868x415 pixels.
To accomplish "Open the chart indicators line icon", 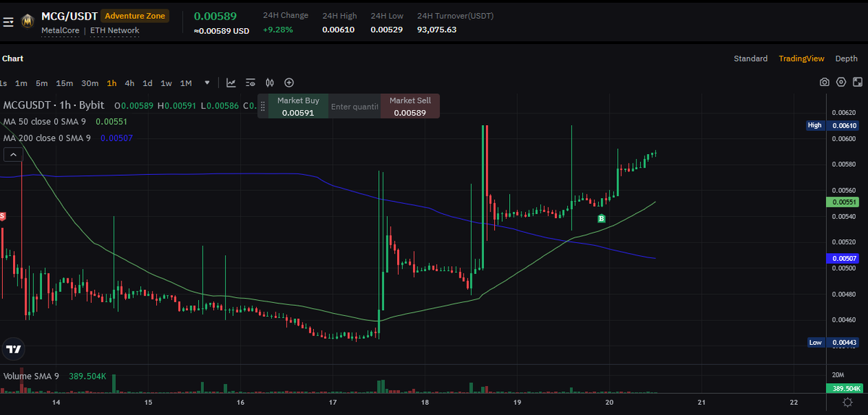I will [231, 83].
